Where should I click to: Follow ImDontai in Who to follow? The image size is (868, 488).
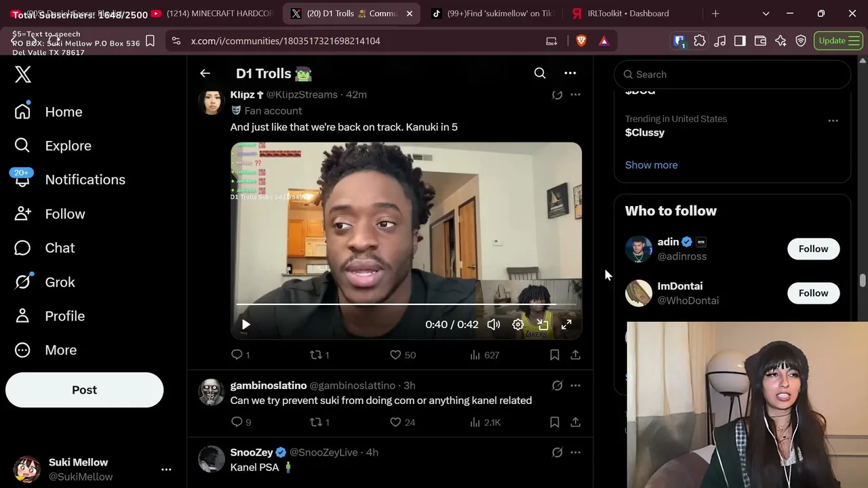813,293
